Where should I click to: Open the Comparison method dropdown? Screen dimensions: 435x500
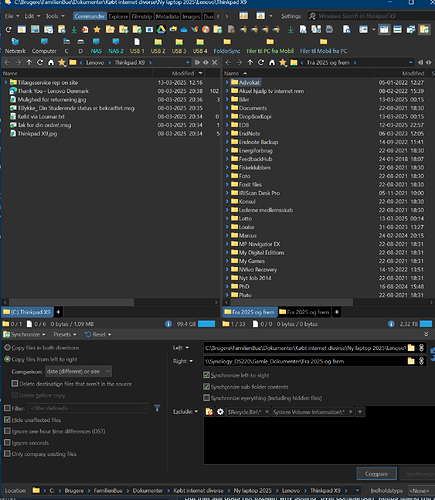[x=78, y=371]
